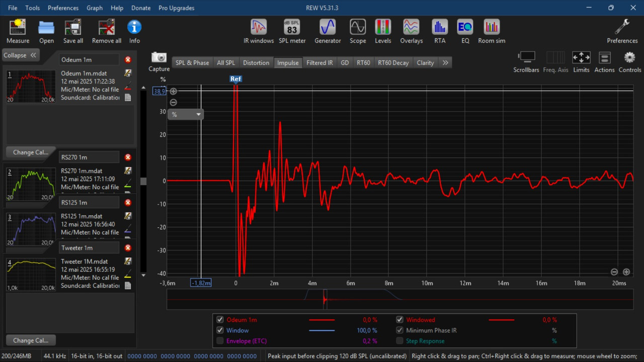The height and width of the screenshot is (362, 644).
Task: Open the signal Generator
Action: click(328, 32)
